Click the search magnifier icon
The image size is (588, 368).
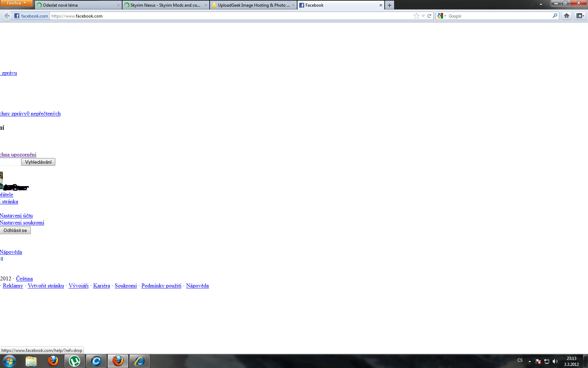[x=555, y=16]
